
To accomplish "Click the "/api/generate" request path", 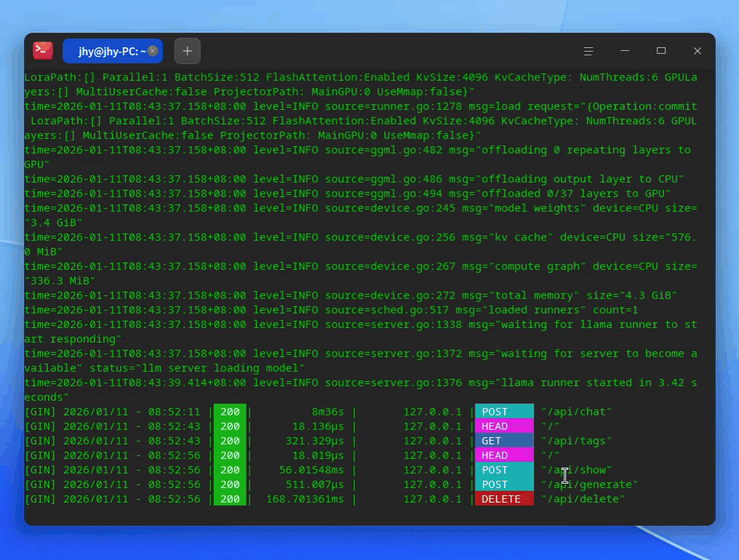I will click(590, 484).
